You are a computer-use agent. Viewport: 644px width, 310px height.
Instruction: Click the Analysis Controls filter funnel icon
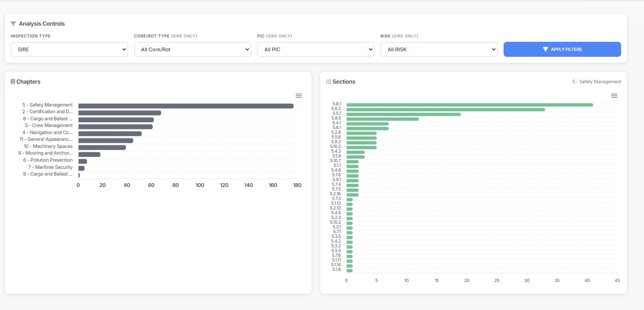pyautogui.click(x=13, y=24)
